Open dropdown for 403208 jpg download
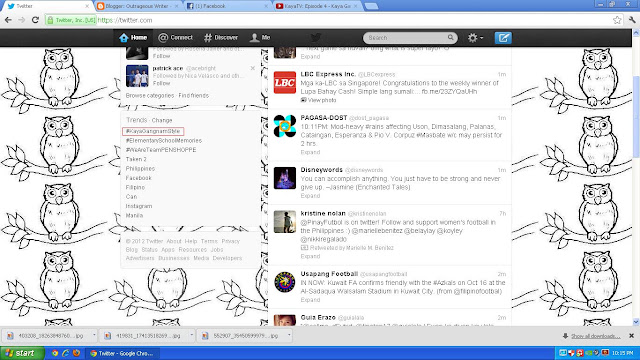Screen dimensions: 640x360 pyautogui.click(x=94, y=335)
